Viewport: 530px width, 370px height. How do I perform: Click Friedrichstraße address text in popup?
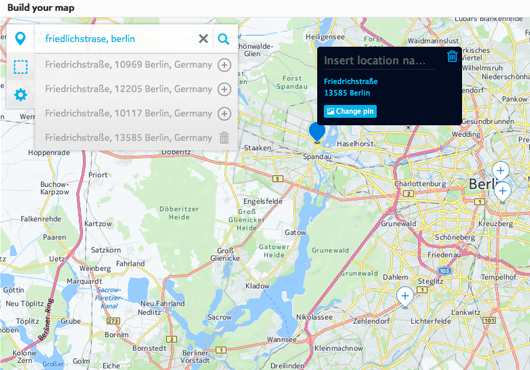351,81
